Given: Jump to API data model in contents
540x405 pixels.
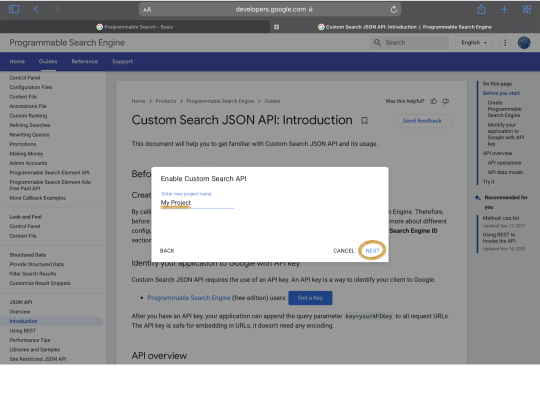Looking at the screenshot, I should coord(505,172).
